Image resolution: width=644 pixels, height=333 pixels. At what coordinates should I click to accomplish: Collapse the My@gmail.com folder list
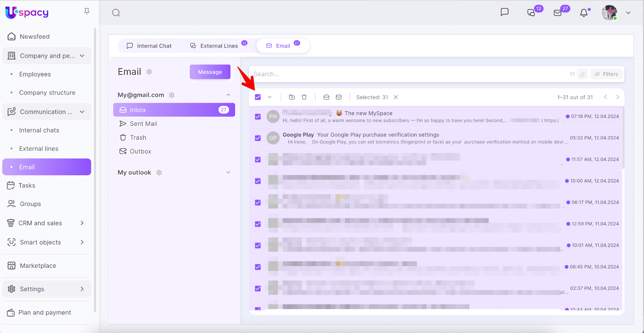[228, 95]
